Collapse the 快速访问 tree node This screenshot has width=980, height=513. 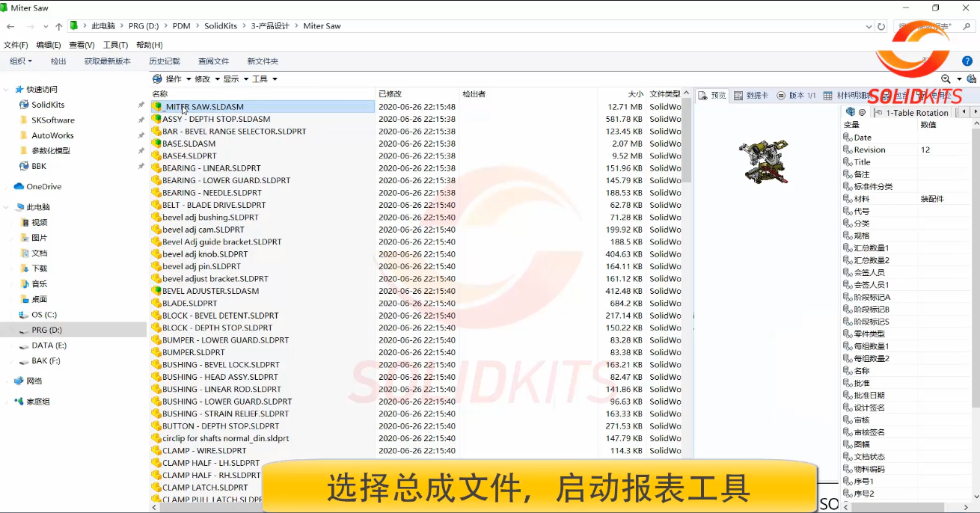pyautogui.click(x=7, y=90)
